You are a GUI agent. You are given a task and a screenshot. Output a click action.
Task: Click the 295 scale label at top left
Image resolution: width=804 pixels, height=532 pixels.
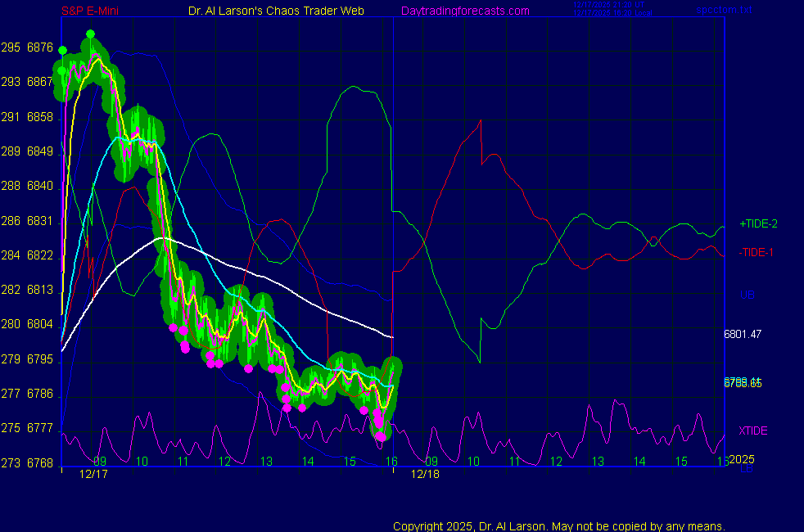point(11,47)
